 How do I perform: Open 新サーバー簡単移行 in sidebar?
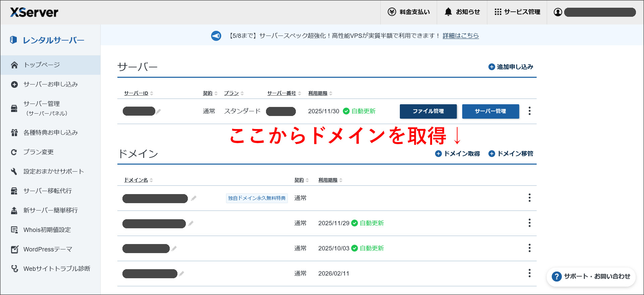pos(50,210)
